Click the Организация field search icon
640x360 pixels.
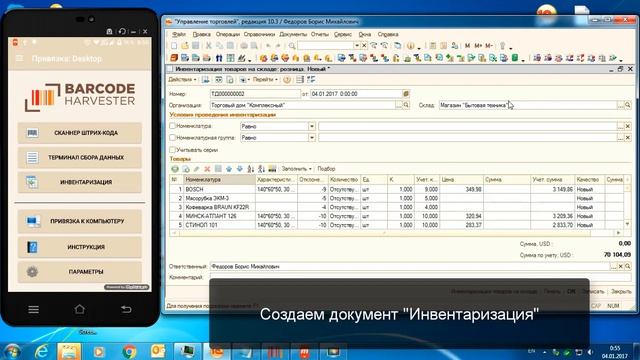click(406, 105)
